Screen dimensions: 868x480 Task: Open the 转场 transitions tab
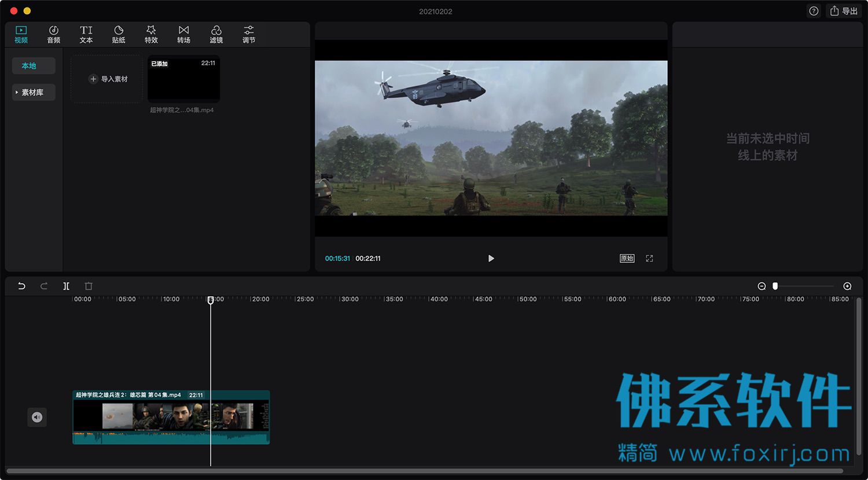pyautogui.click(x=183, y=35)
